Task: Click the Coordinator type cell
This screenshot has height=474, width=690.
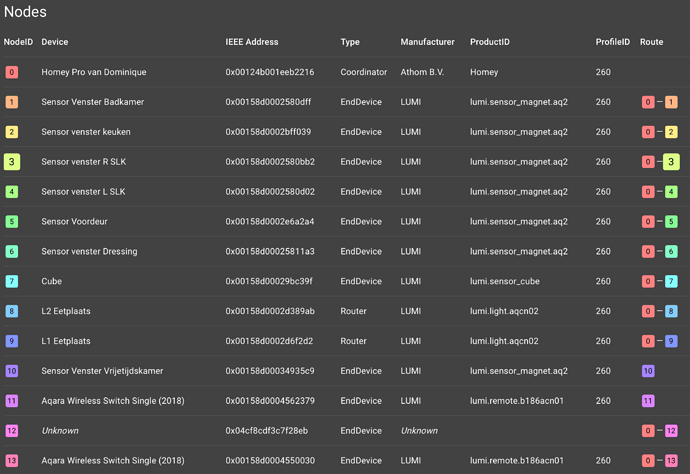Action: (363, 72)
